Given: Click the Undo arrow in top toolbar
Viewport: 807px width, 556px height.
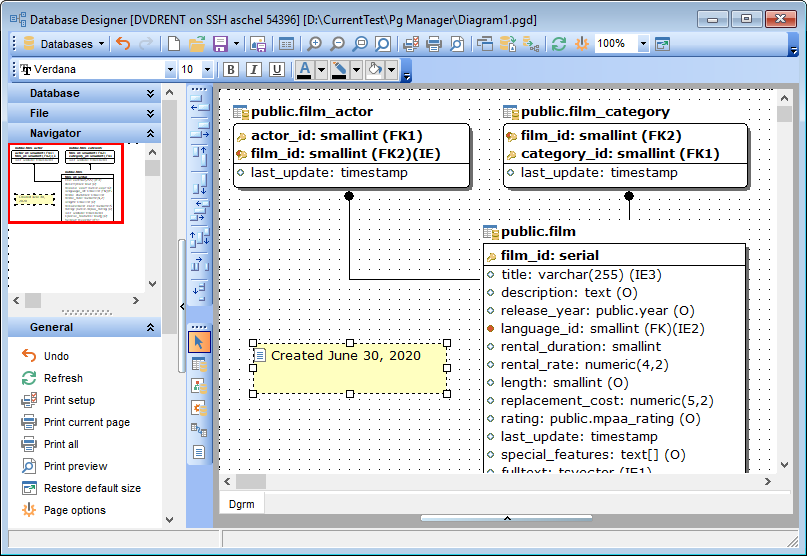Looking at the screenshot, I should (123, 44).
